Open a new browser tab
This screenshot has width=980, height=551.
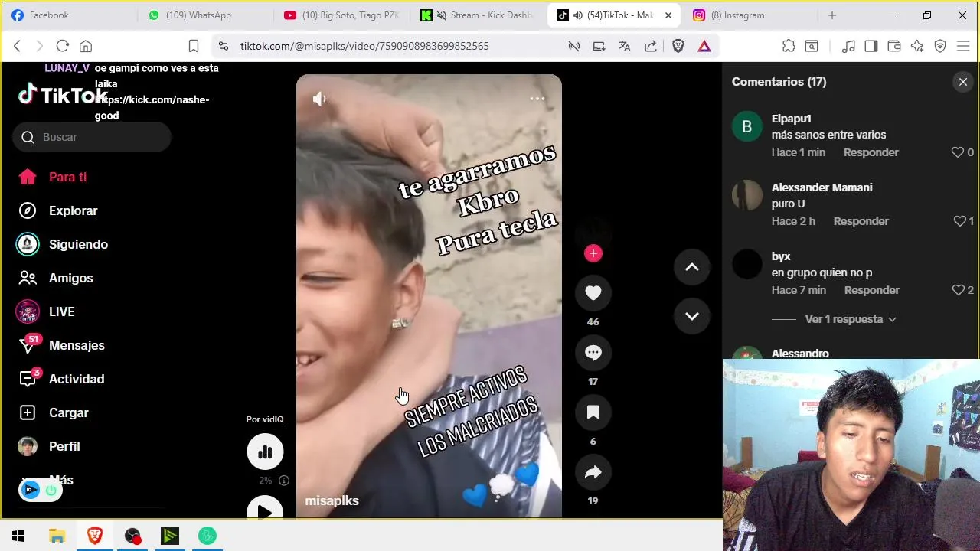coord(832,15)
